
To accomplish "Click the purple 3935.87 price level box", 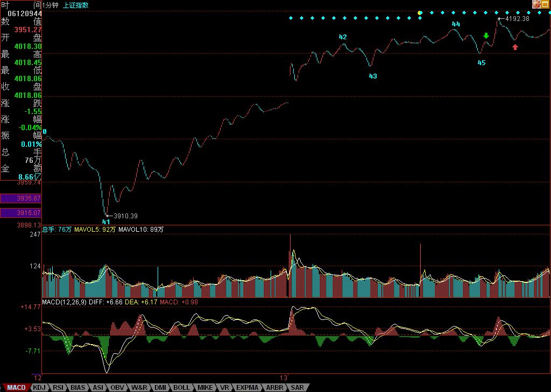I will 21,198.
